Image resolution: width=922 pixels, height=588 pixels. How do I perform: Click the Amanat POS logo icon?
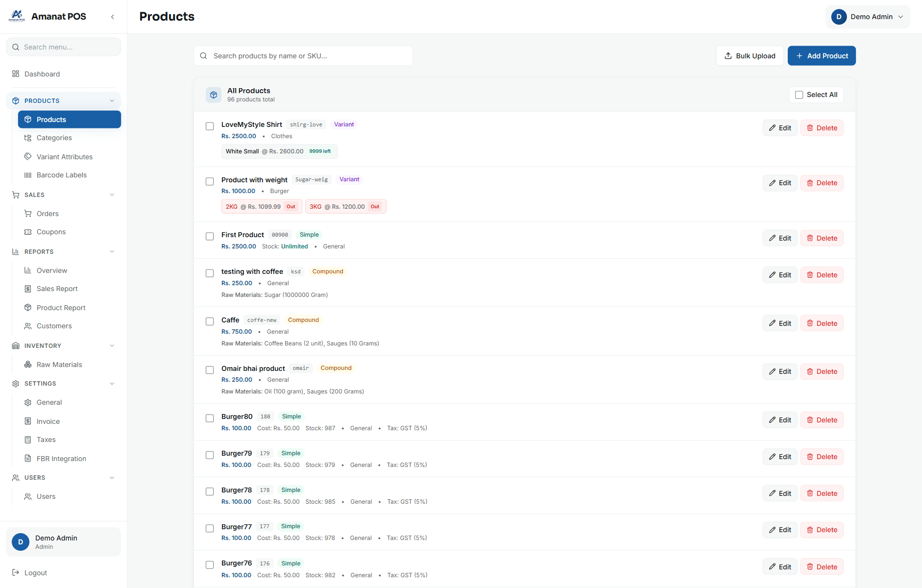(17, 16)
